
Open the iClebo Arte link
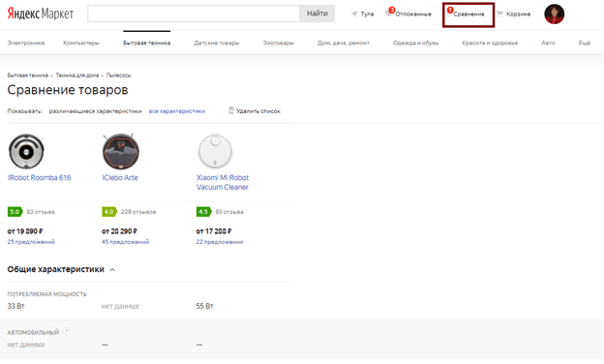[120, 177]
